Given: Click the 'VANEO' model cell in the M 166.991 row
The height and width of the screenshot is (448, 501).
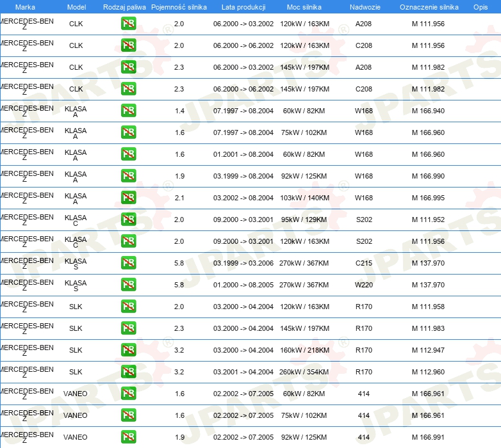Looking at the screenshot, I should (76, 437).
